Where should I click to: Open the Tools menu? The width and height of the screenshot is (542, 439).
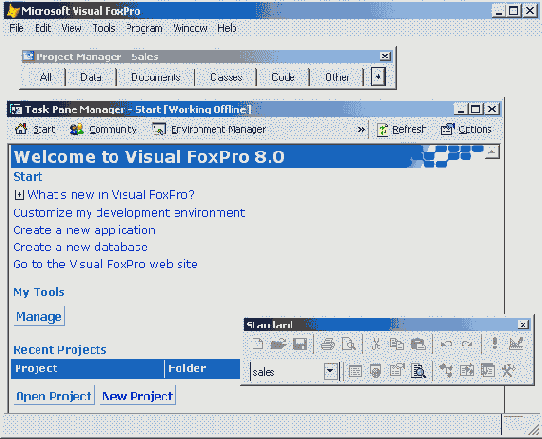click(x=104, y=28)
